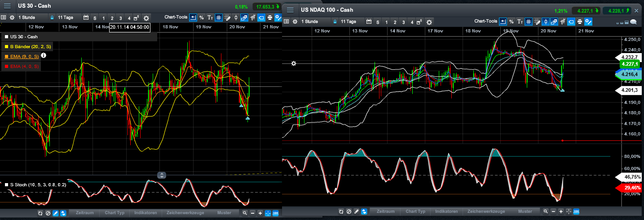Click magnifier search icon in US 30 bottom bar
The height and width of the screenshot is (220, 644).
coord(245,213)
